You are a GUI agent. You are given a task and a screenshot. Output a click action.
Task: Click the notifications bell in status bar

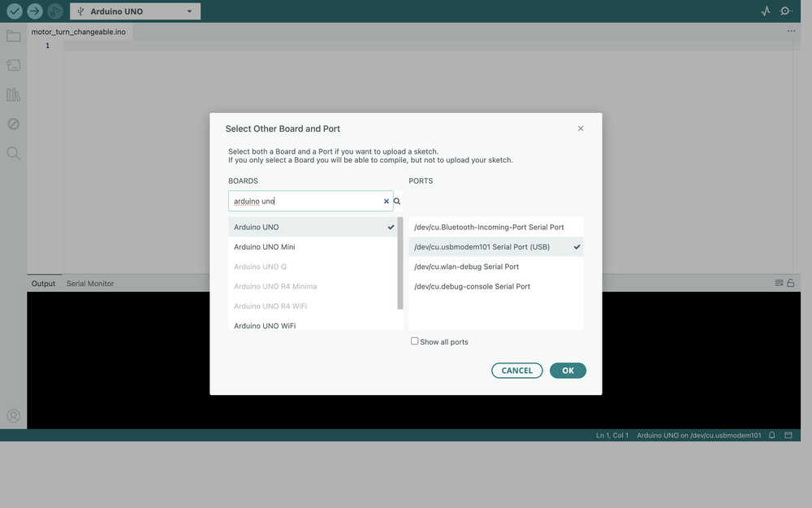point(772,436)
